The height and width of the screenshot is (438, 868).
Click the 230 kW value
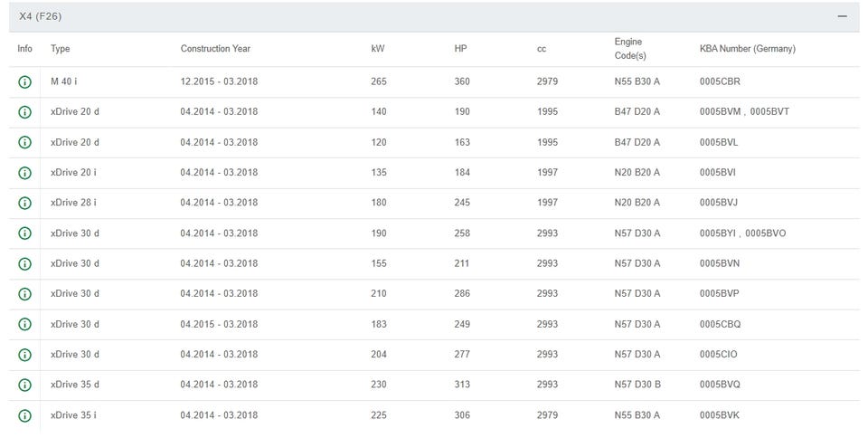[x=379, y=385]
